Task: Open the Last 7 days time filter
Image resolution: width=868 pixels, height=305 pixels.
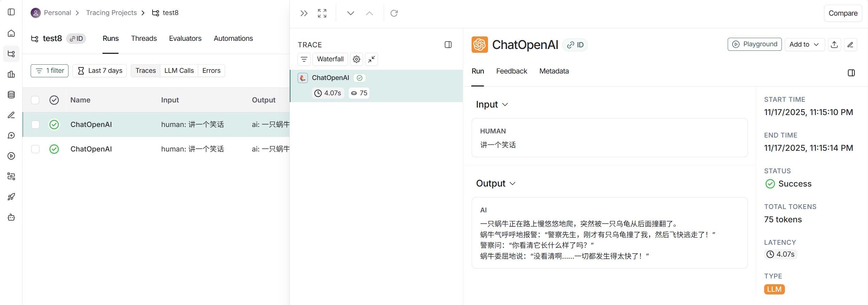Action: (100, 71)
